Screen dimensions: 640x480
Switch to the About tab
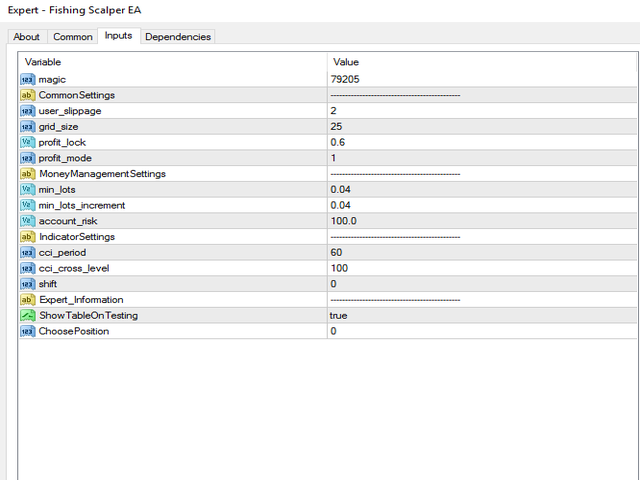(27, 37)
